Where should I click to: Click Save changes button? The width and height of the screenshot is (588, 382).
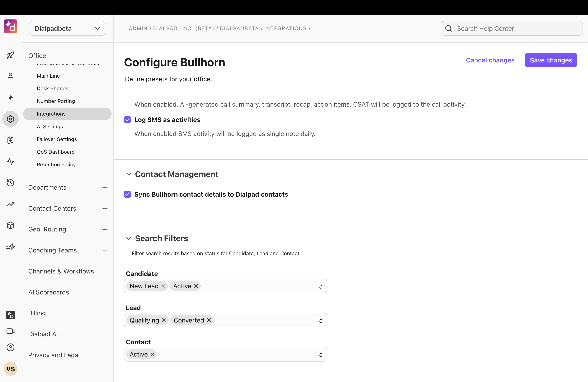tap(551, 60)
